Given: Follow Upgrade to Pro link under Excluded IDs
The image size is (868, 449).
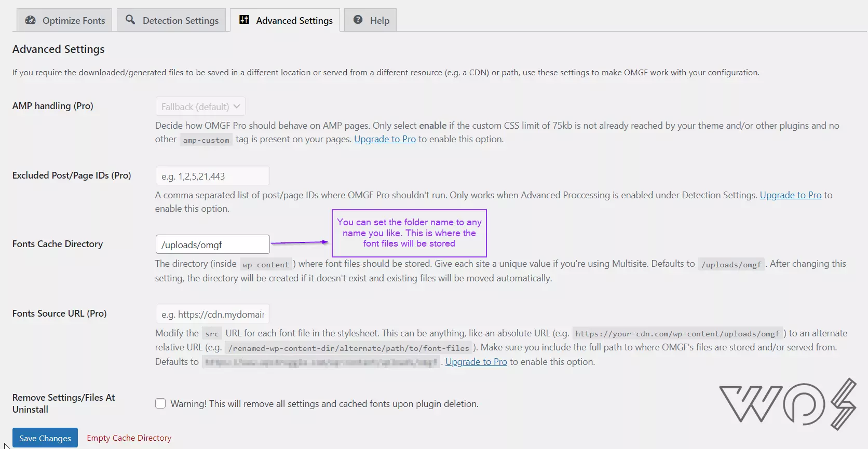Looking at the screenshot, I should tap(791, 195).
